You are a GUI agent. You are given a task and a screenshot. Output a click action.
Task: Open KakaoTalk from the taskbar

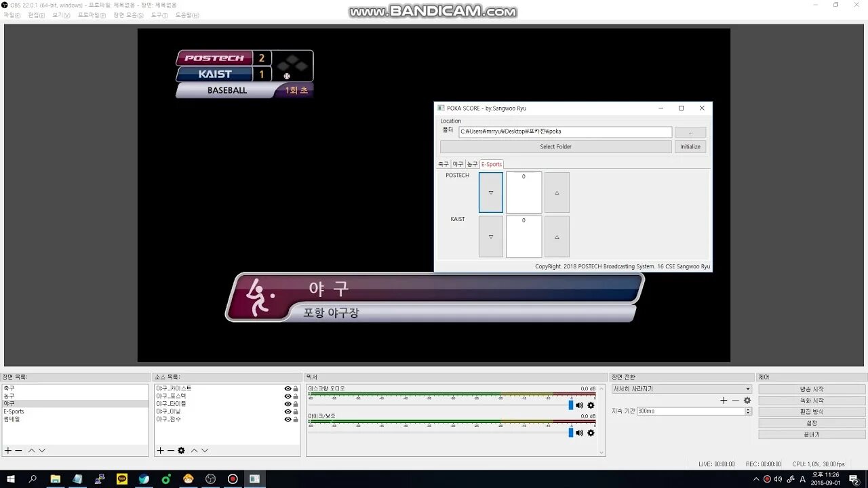[122, 479]
